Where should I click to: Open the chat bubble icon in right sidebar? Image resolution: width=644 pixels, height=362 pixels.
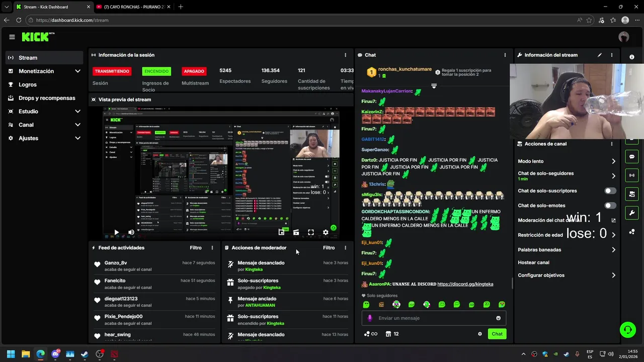pyautogui.click(x=632, y=157)
